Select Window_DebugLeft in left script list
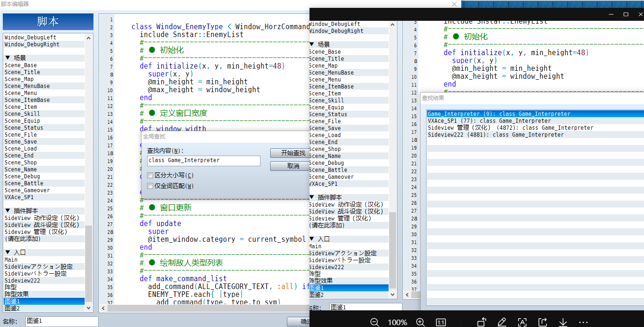The width and height of the screenshot is (644, 327). point(44,38)
